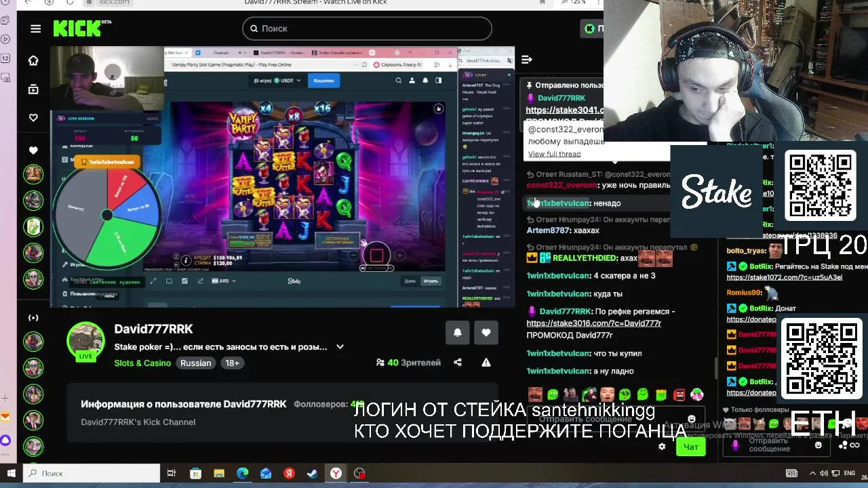Open Steam from taskbar
This screenshot has width=868, height=488.
(x=313, y=473)
